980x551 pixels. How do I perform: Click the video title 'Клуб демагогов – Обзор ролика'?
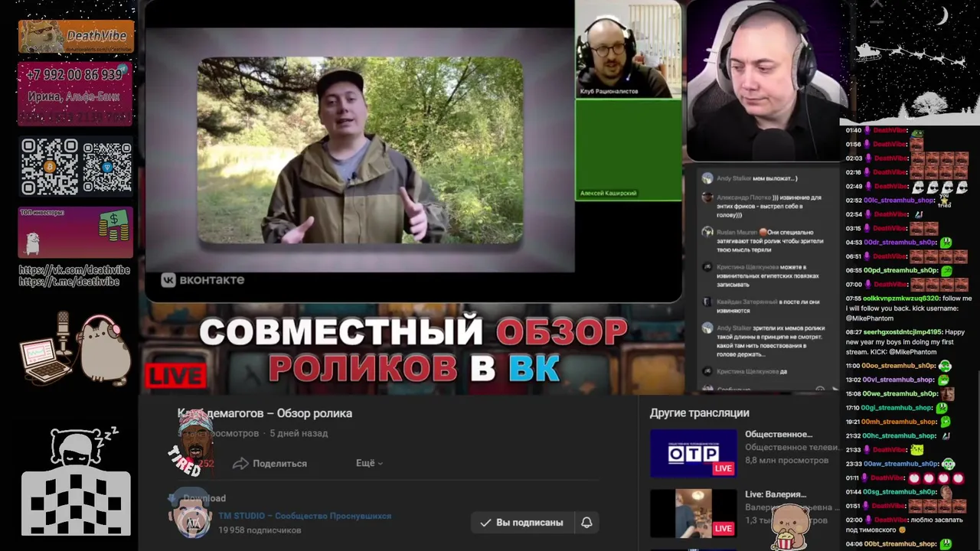pyautogui.click(x=265, y=413)
